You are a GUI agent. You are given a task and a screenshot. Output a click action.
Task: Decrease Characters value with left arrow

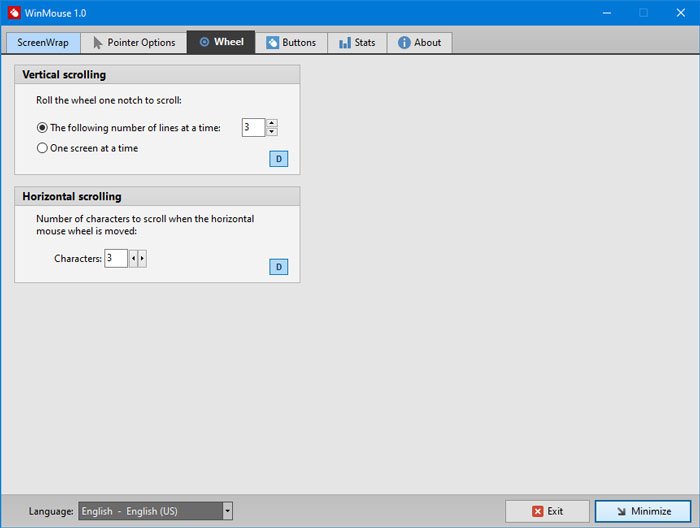tap(133, 258)
